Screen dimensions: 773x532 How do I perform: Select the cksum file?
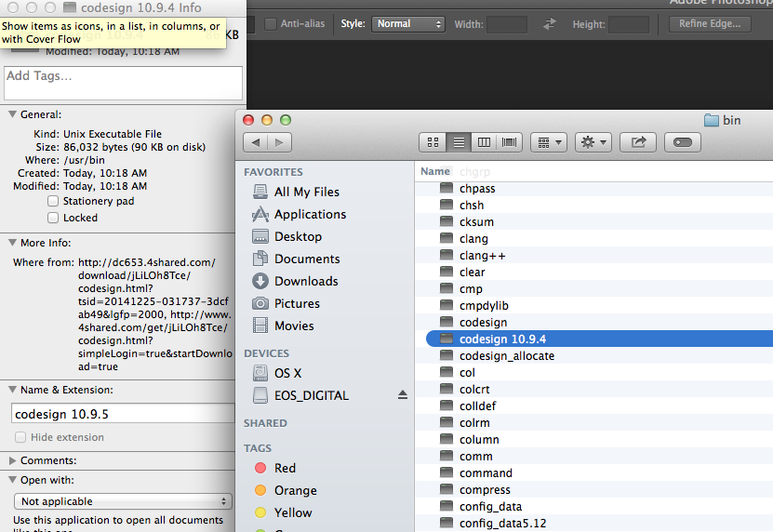593,222
